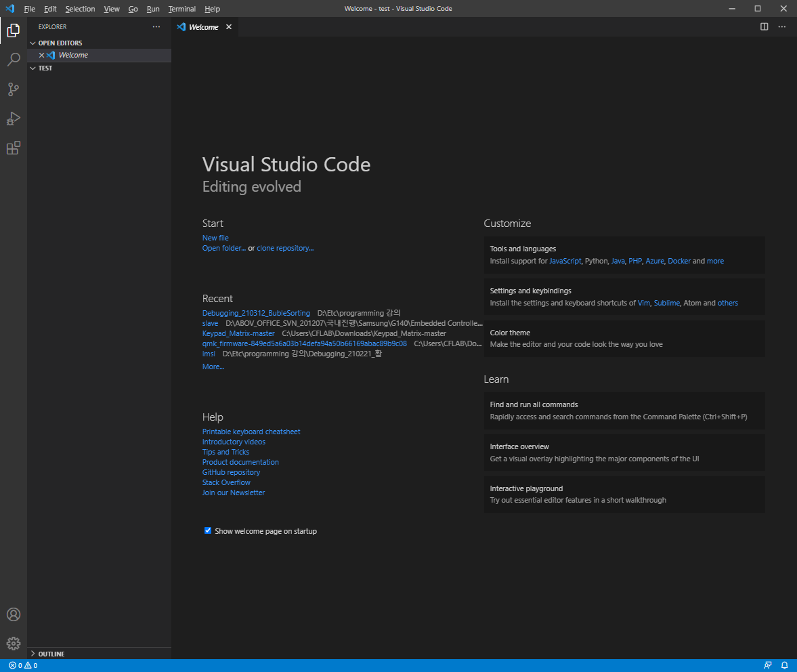This screenshot has width=797, height=672.
Task: Click the clone repository... link
Action: (x=285, y=248)
